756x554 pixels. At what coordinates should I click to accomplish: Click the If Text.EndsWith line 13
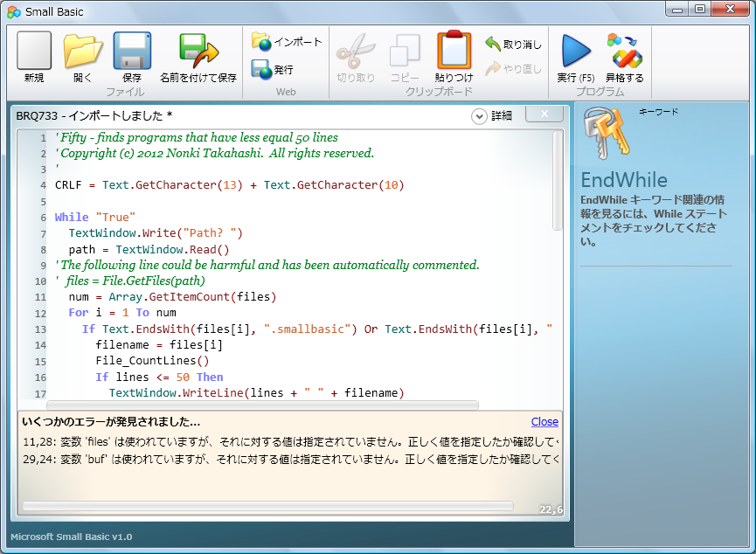(317, 329)
